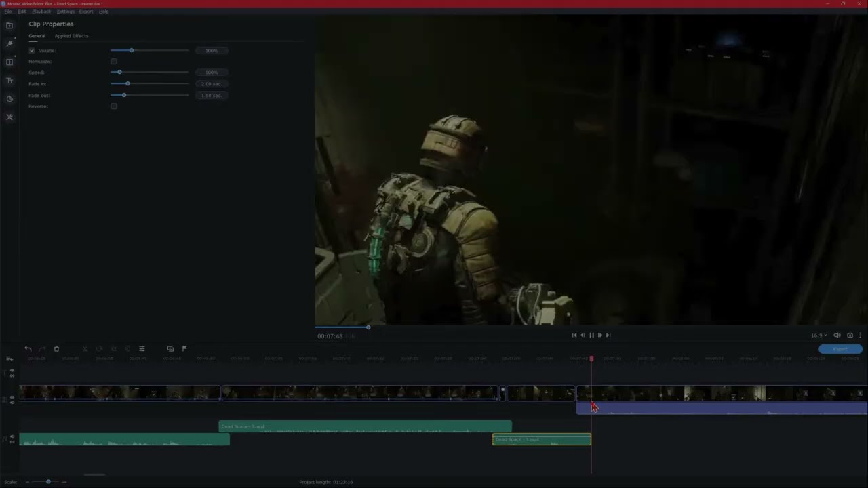Image resolution: width=868 pixels, height=488 pixels.
Task: Open the Playback menu
Action: click(x=41, y=12)
